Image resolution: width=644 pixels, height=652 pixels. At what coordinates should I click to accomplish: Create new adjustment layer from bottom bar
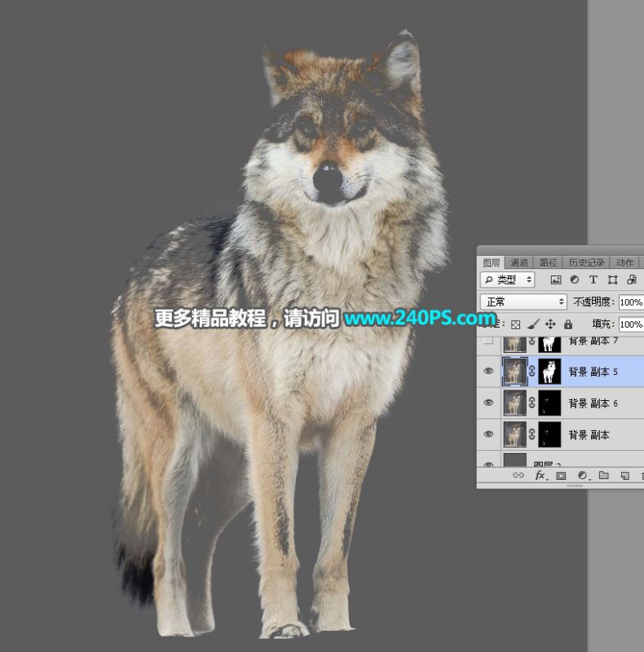(x=582, y=475)
